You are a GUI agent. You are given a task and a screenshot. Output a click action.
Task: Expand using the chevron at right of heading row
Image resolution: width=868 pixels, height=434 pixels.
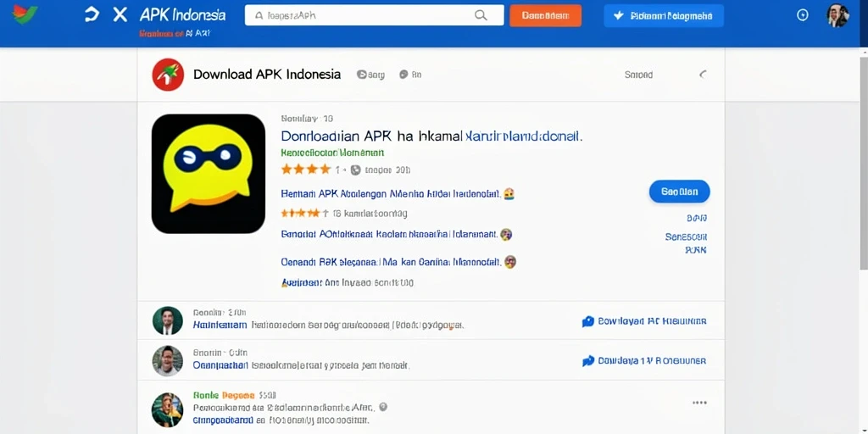coord(703,75)
